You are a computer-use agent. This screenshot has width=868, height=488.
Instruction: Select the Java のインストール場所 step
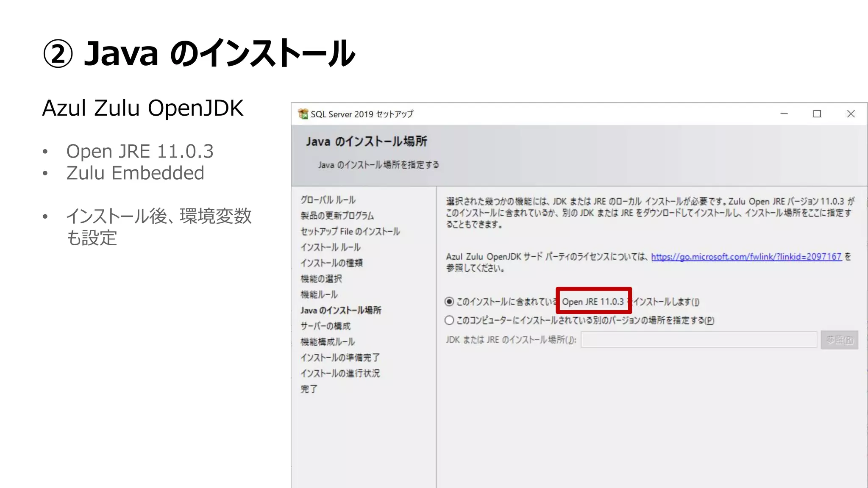[x=341, y=310]
